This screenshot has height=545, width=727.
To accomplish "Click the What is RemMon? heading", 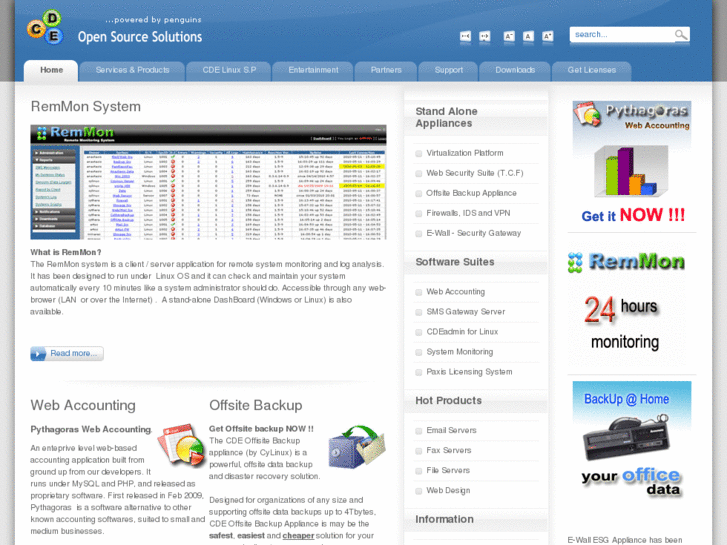I will 66,252.
